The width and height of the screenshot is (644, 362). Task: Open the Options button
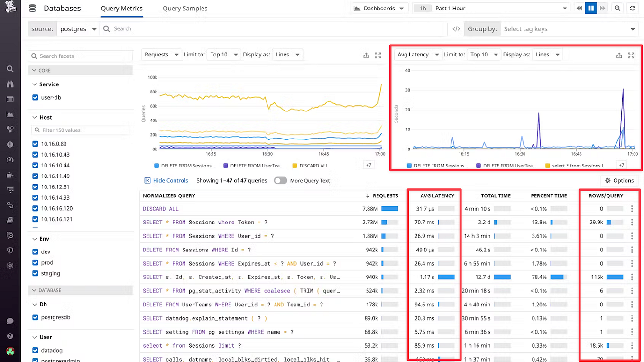(x=619, y=181)
